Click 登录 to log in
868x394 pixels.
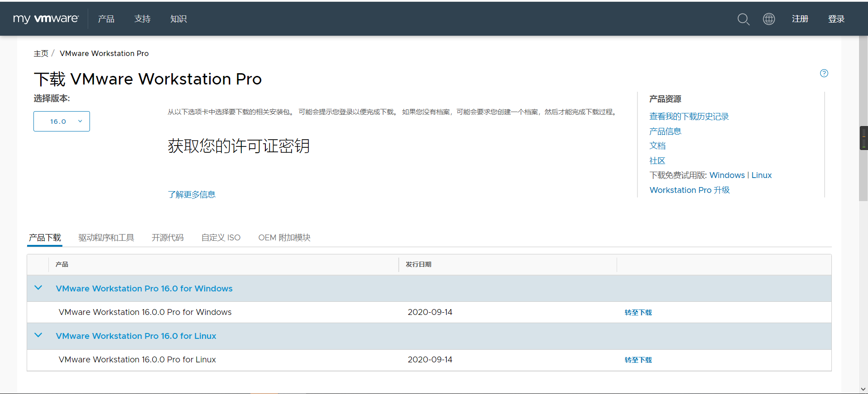click(836, 19)
